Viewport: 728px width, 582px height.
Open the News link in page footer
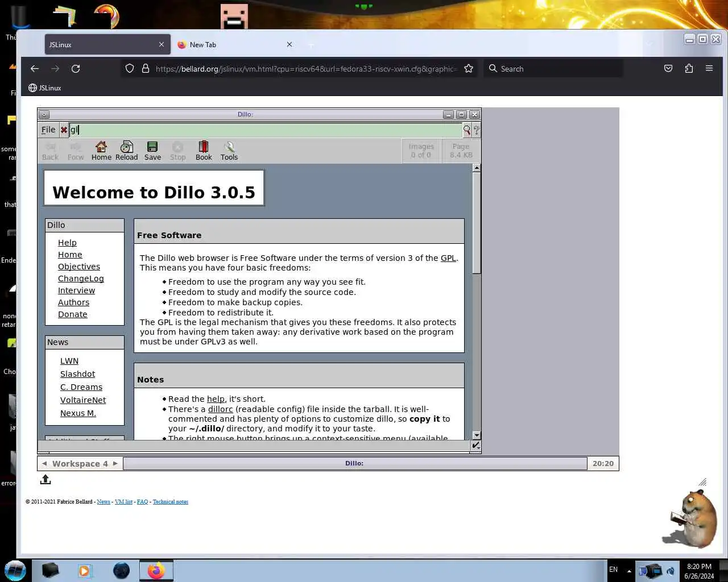(x=104, y=502)
